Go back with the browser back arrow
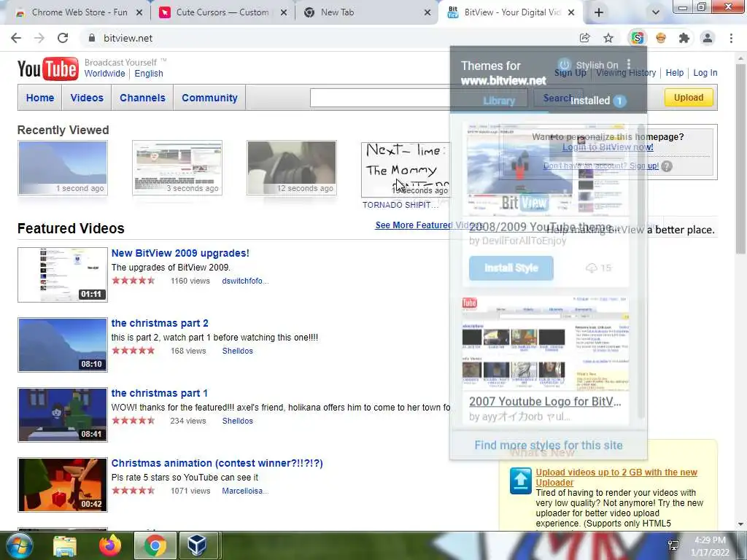747x560 pixels. coord(16,38)
